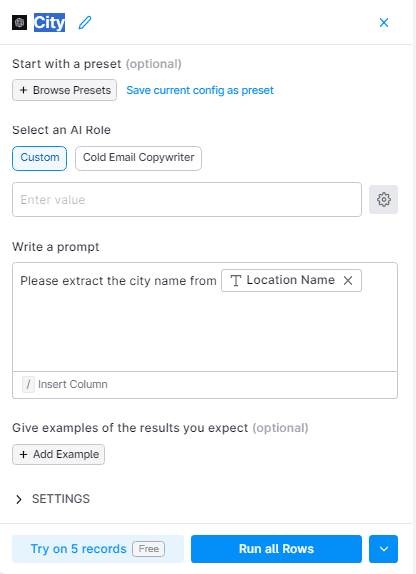Screen dimensions: 416x574
Task: Click the black AI column icon
Action: [x=19, y=23]
